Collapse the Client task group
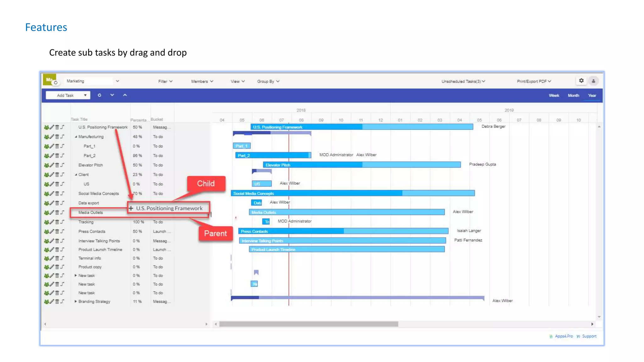The image size is (644, 362). (76, 174)
